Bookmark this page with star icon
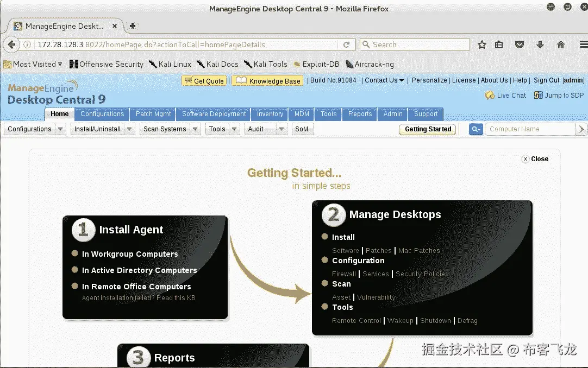This screenshot has height=368, width=588. (x=482, y=45)
